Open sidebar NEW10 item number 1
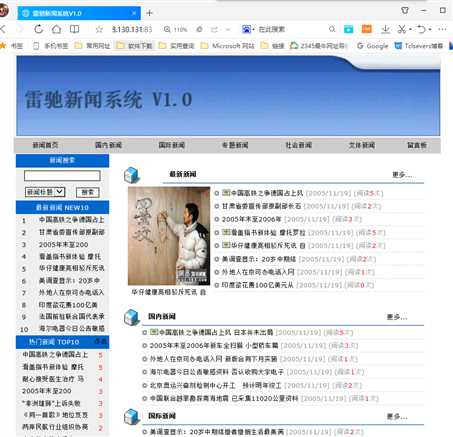 pyautogui.click(x=72, y=220)
